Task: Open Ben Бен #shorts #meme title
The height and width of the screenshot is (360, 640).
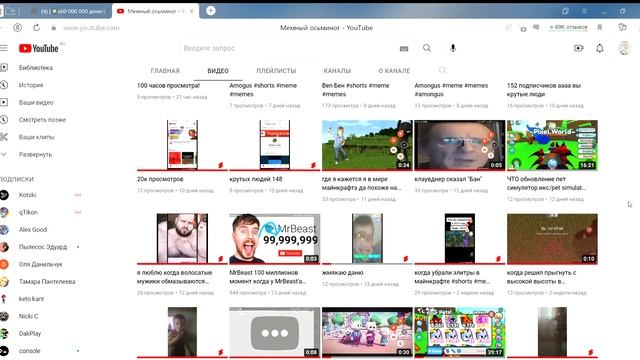Action: [x=356, y=90]
